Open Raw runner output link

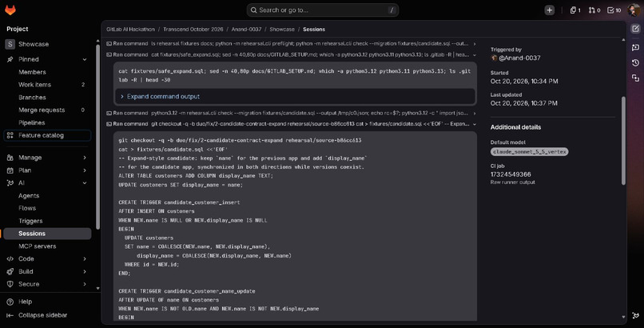tap(513, 182)
